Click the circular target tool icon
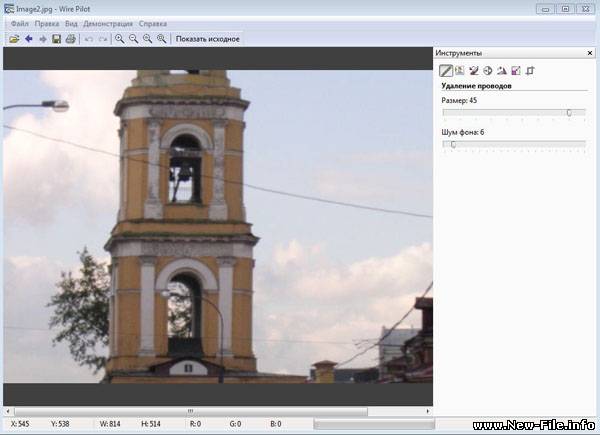This screenshot has height=435, width=600. pos(488,70)
